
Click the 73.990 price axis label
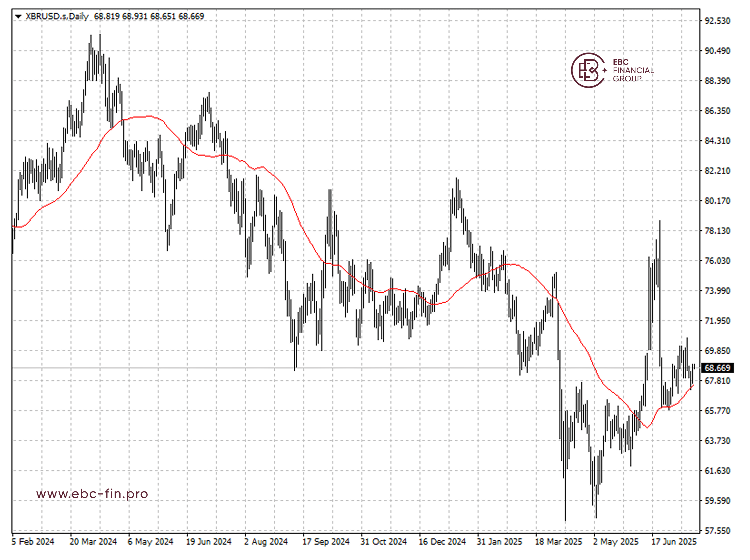[x=717, y=291]
